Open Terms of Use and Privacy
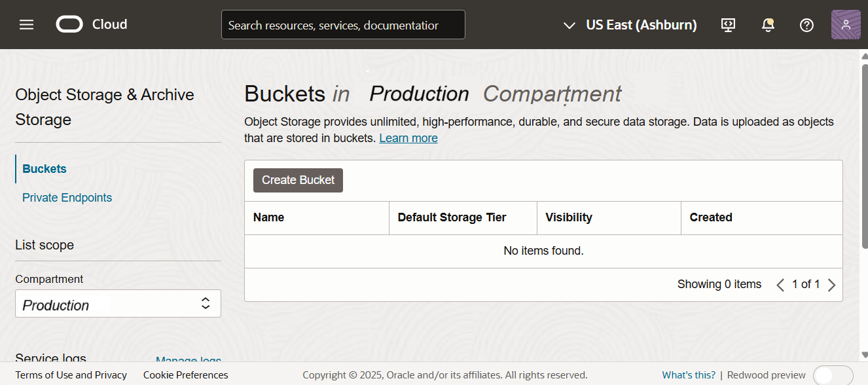Image resolution: width=868 pixels, height=385 pixels. [71, 375]
